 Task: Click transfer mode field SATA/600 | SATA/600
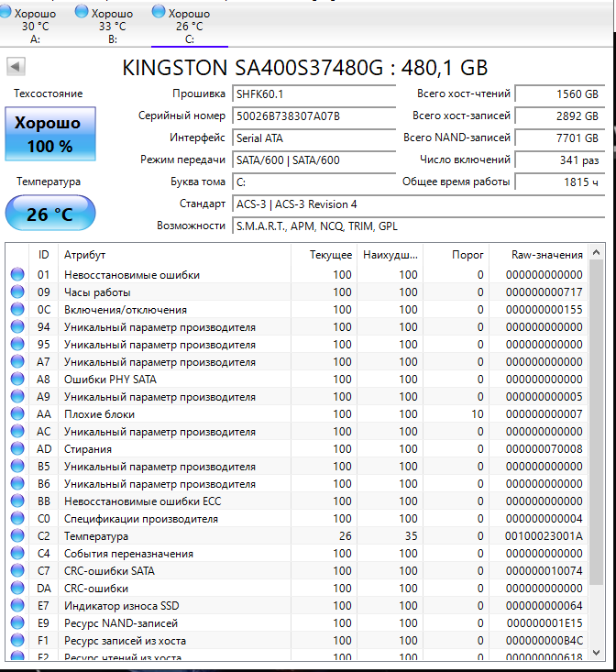(x=314, y=160)
